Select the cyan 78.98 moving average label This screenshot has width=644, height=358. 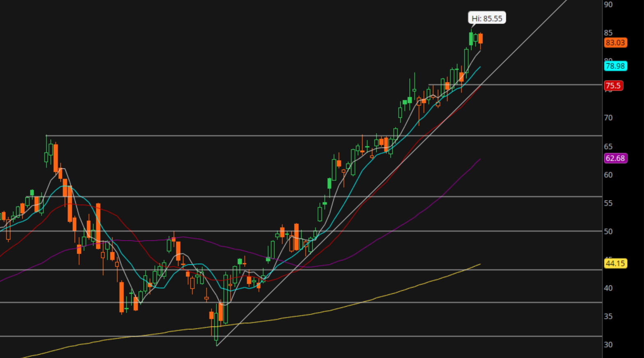tap(615, 66)
